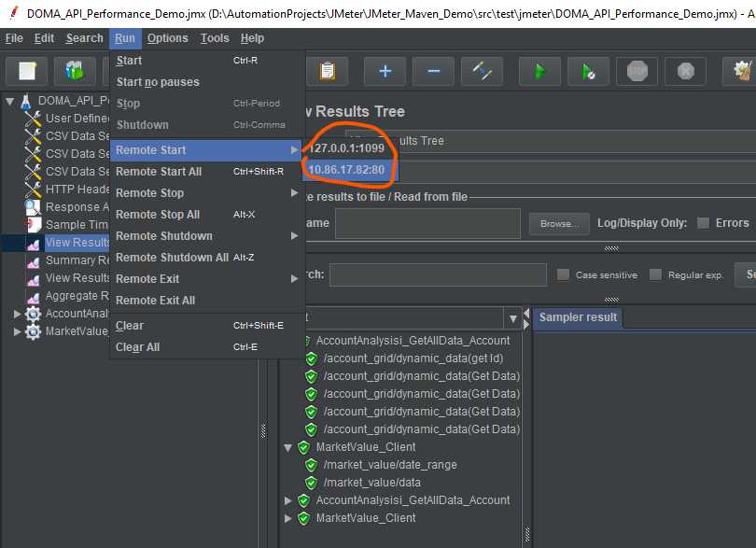Choose Start no pauses menu entry
Viewport: 756px width, 548px height.
[207, 82]
